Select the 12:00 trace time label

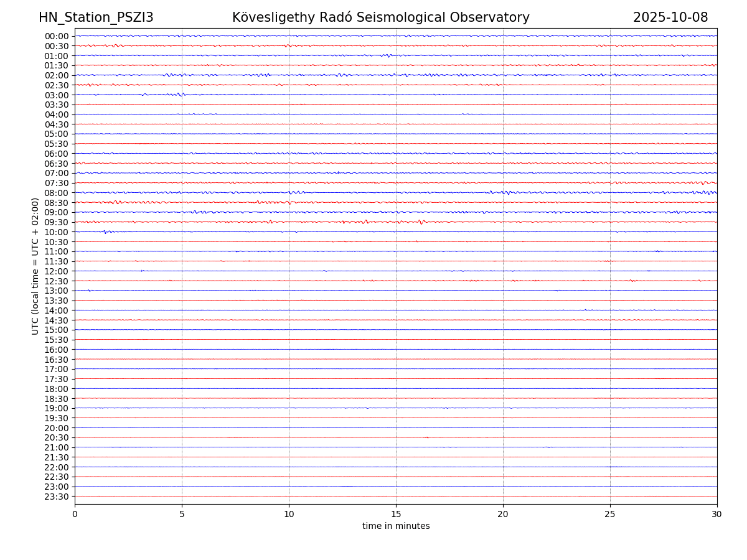pos(57,271)
